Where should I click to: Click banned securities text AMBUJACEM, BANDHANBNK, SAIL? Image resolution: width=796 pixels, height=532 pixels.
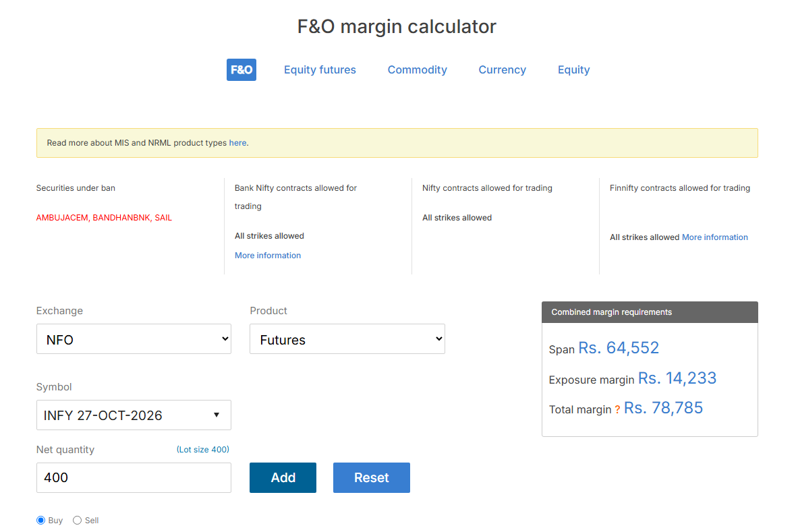point(104,217)
